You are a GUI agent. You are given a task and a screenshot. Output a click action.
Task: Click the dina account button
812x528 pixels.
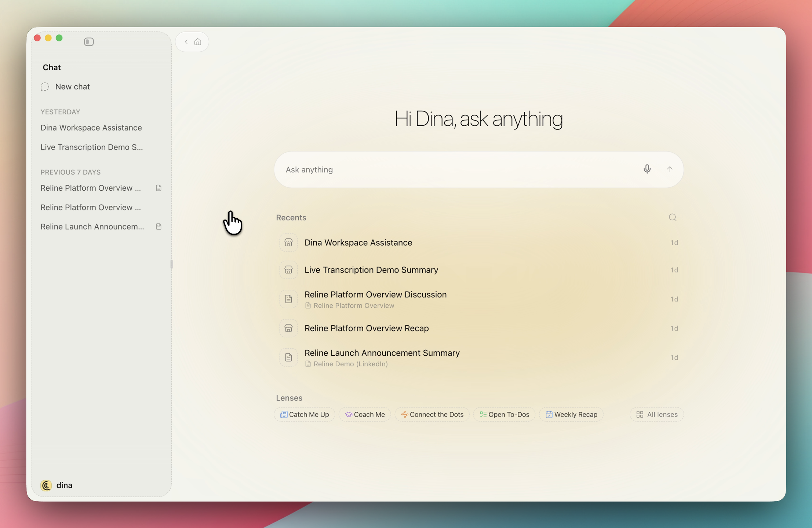pos(57,485)
